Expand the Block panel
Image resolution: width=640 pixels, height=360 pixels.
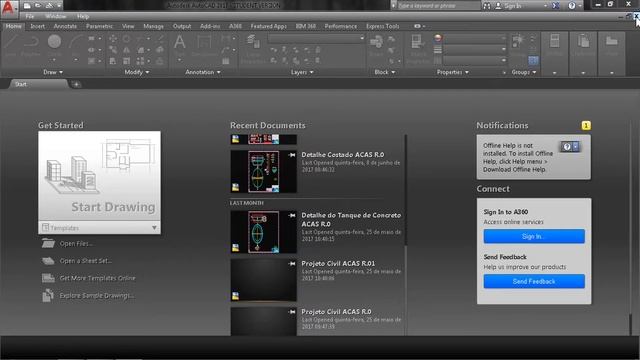(x=385, y=72)
